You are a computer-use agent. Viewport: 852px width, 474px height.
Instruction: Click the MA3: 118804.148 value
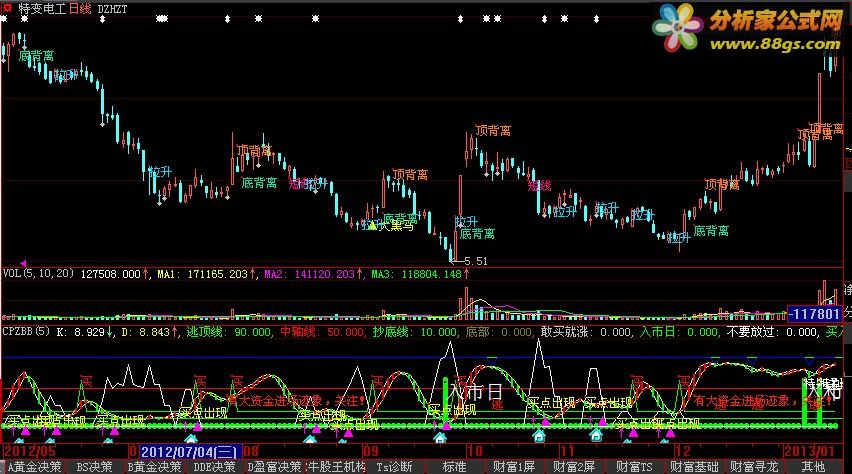(x=417, y=274)
